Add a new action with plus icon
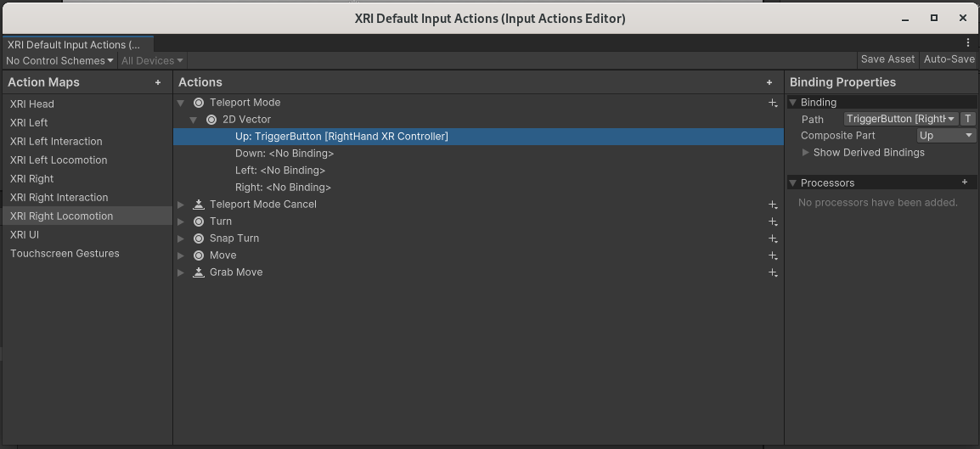 (769, 82)
